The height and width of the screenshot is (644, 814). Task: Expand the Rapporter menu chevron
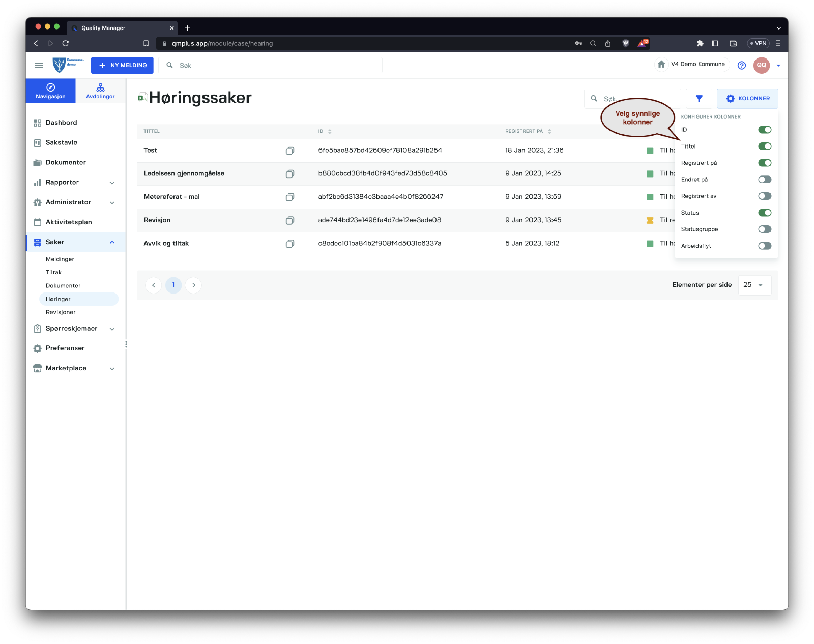[112, 183]
